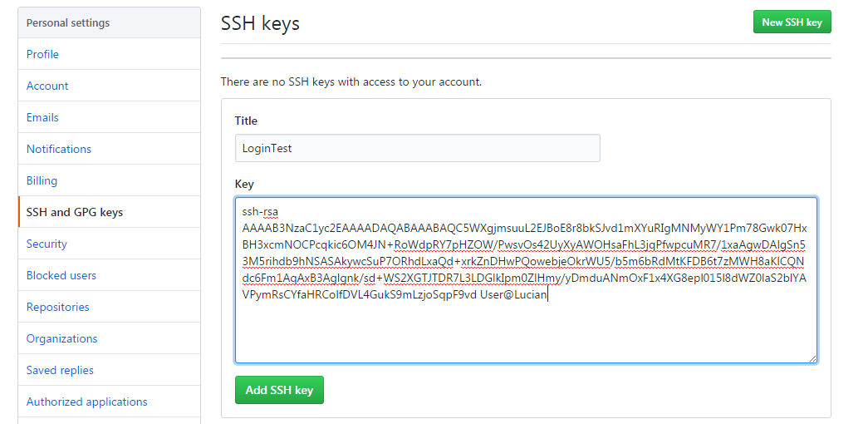Click the green New SSH key button
This screenshot has width=868, height=424.
(792, 22)
